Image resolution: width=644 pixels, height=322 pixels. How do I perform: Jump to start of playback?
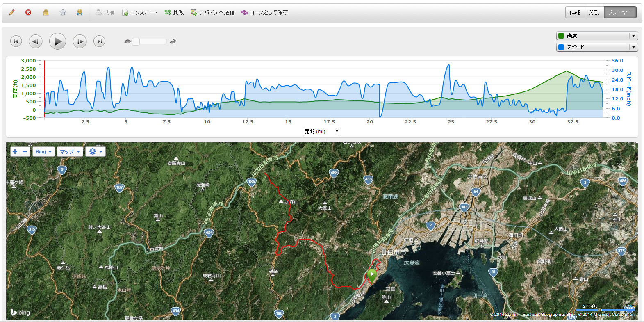pyautogui.click(x=16, y=41)
